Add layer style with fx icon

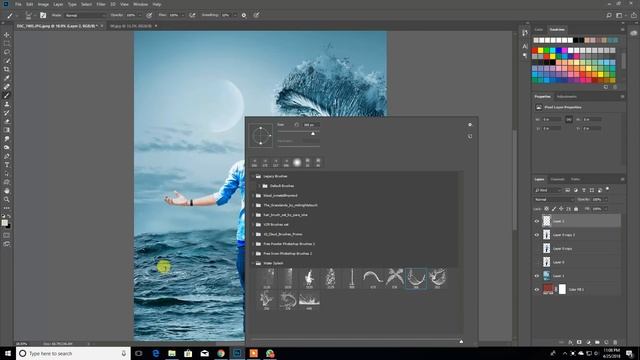[570, 342]
